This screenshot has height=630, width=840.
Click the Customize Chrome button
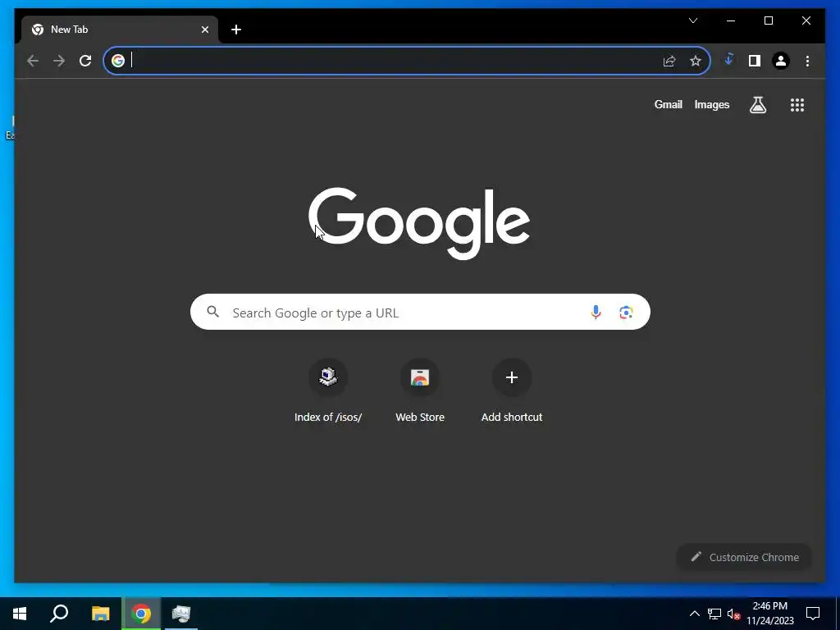(x=744, y=557)
